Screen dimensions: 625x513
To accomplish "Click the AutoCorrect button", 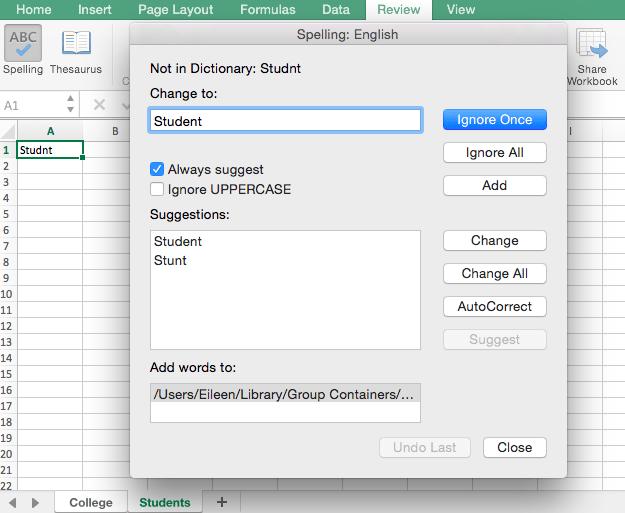I will 494,306.
